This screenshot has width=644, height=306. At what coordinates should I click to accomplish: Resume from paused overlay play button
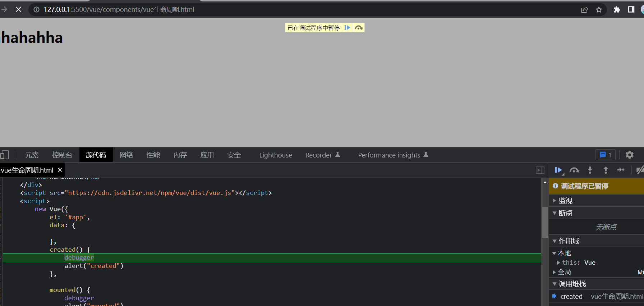click(347, 28)
